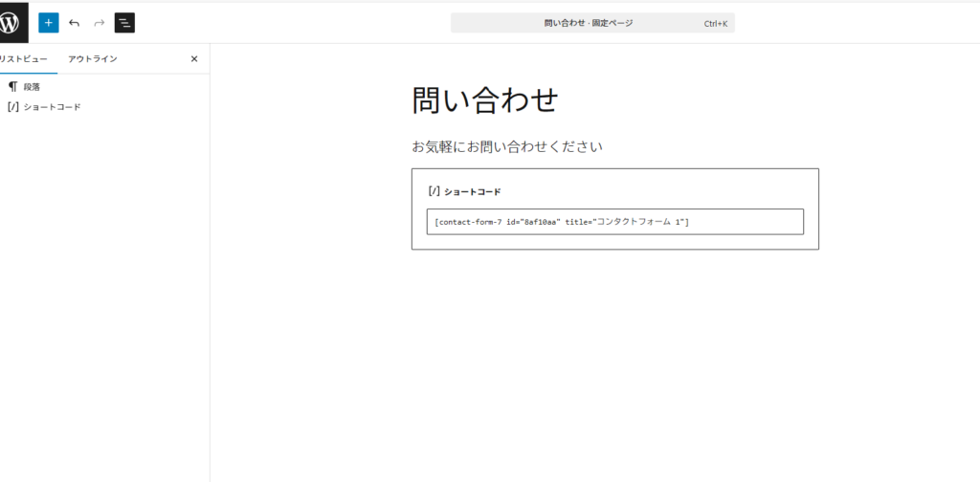980x482 pixels.
Task: Undo the last edit
Action: click(75, 23)
